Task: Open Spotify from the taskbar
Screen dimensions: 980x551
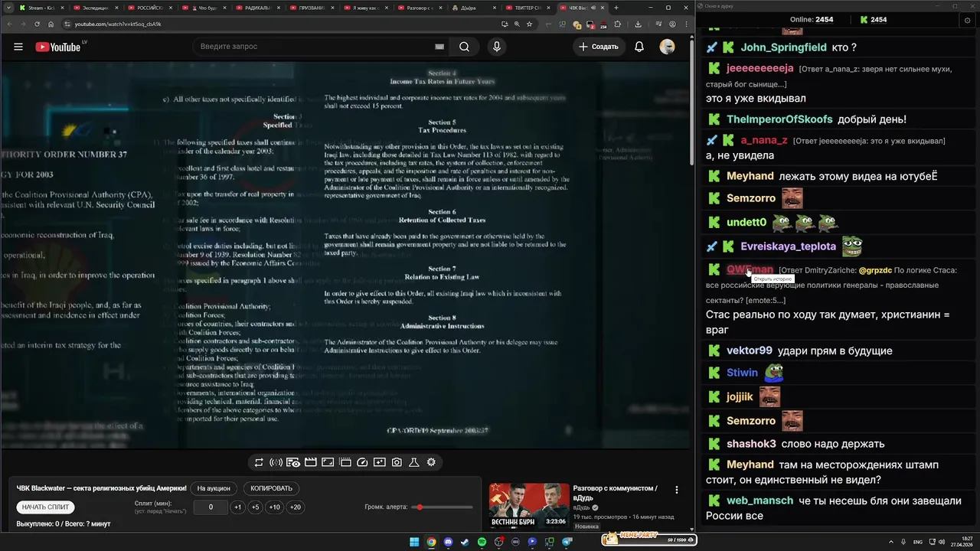Action: click(x=482, y=542)
